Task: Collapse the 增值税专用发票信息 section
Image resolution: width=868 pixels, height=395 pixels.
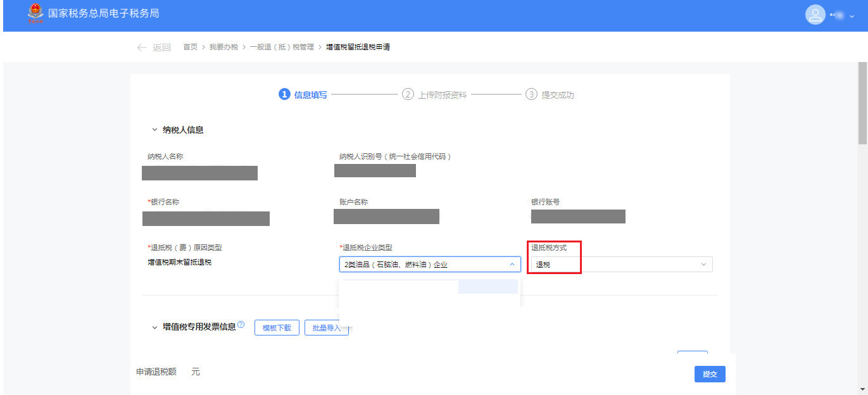Action: (154, 327)
